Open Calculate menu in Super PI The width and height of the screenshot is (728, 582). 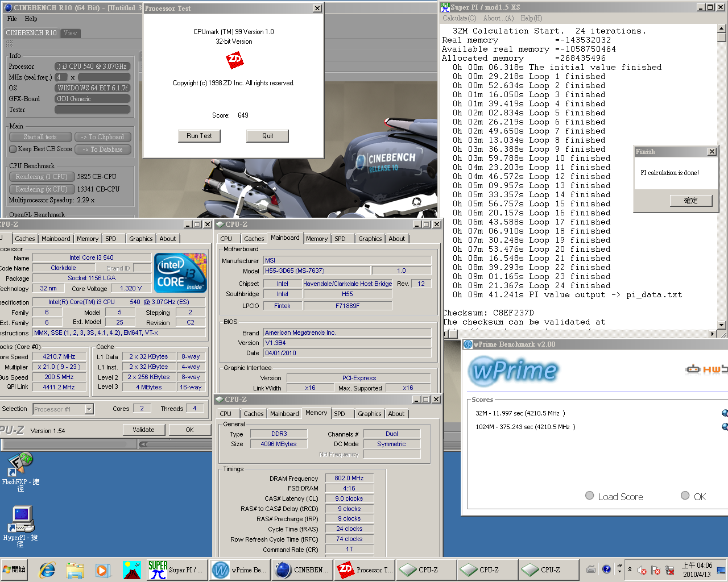click(x=460, y=18)
